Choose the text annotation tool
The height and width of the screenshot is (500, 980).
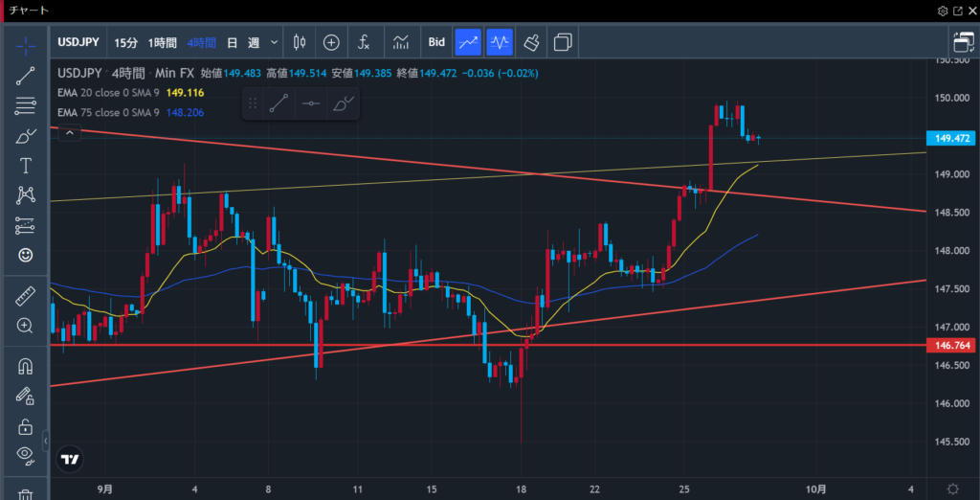(x=26, y=166)
